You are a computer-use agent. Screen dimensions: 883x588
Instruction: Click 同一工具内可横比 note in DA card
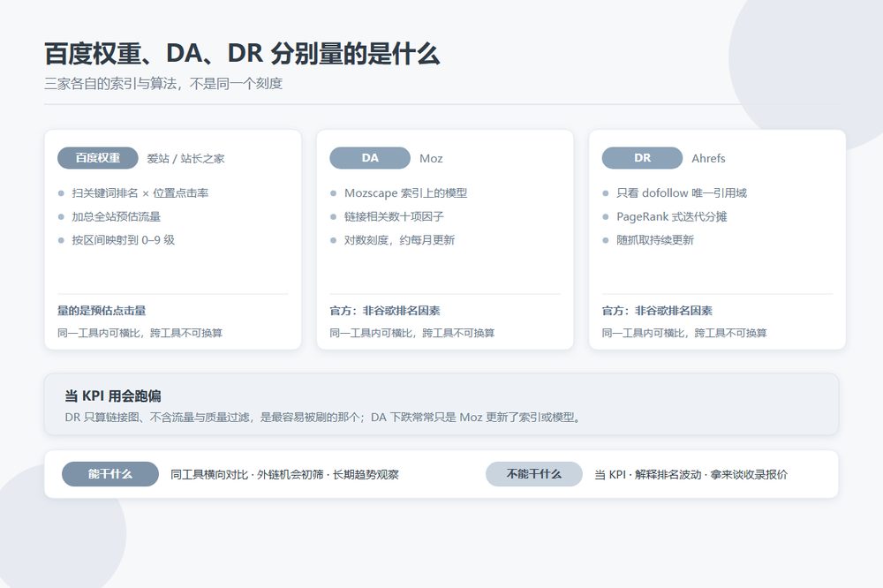[412, 334]
